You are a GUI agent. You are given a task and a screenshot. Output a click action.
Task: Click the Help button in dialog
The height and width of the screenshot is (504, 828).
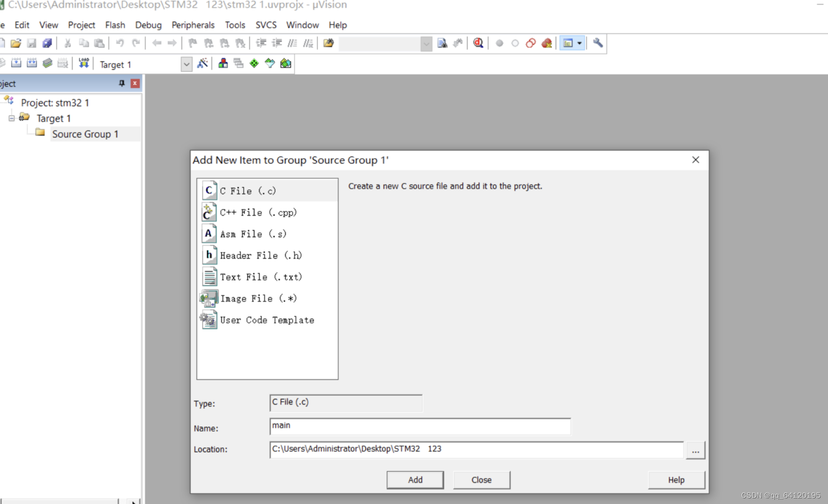click(676, 480)
